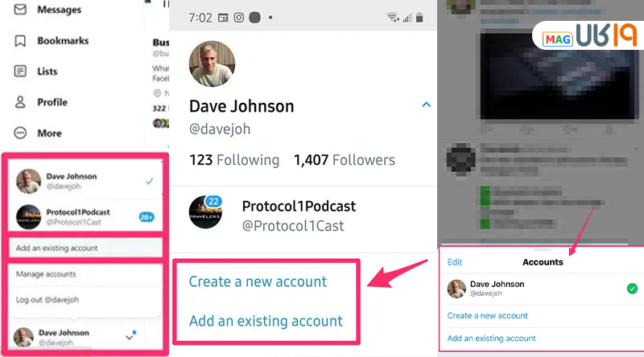Screen dimensions: 644x357
Task: Click the 1,407 Followers count
Action: pyautogui.click(x=345, y=160)
